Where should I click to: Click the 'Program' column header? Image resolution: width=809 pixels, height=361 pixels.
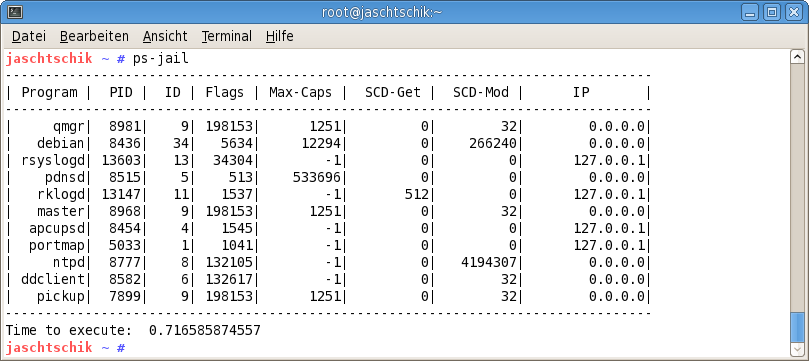(49, 93)
